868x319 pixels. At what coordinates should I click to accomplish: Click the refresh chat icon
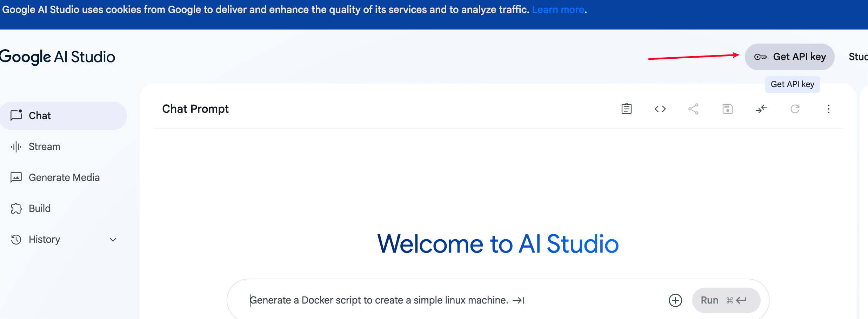coord(795,109)
